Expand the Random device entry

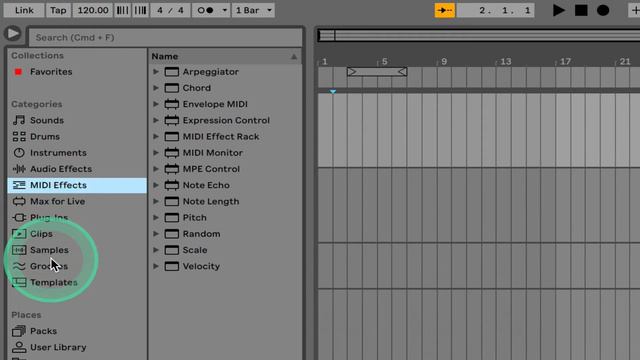pyautogui.click(x=156, y=234)
